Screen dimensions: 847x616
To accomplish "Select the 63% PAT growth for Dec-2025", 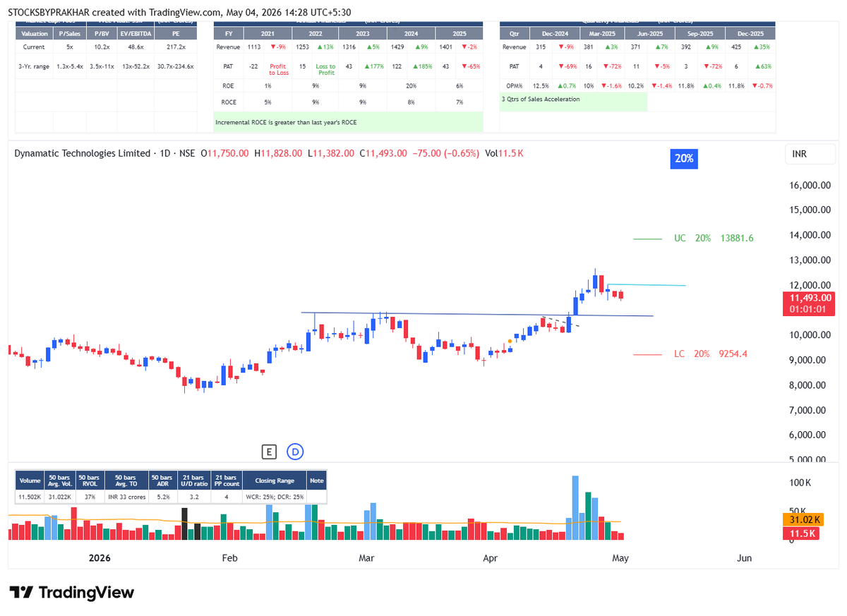I will (762, 66).
